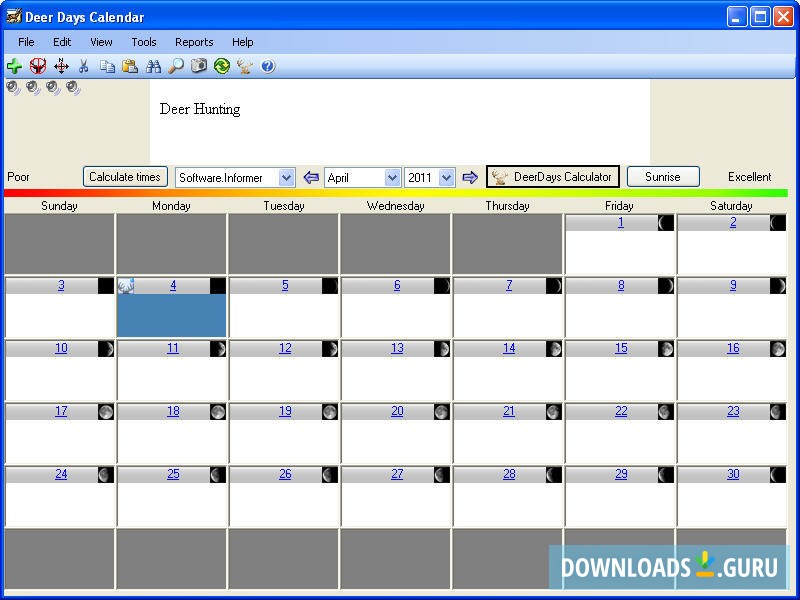800x600 pixels.
Task: Open the Edit menu
Action: [x=62, y=42]
